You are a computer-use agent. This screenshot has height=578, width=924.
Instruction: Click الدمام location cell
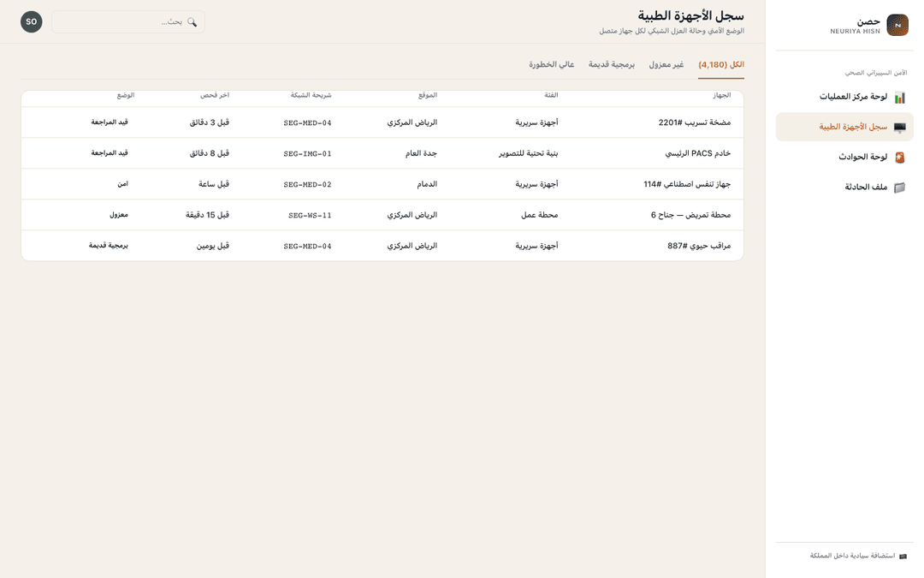pyautogui.click(x=427, y=184)
